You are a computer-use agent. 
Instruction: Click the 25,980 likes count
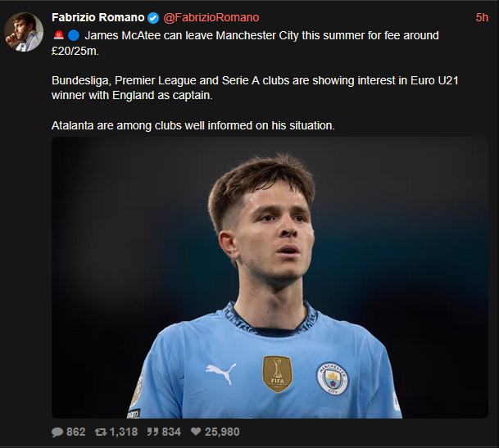click(x=222, y=432)
